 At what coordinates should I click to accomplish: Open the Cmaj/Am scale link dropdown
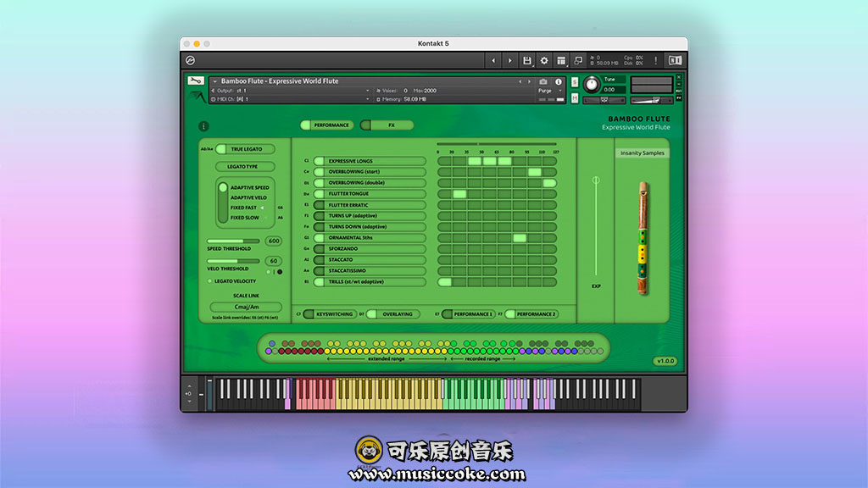point(246,307)
